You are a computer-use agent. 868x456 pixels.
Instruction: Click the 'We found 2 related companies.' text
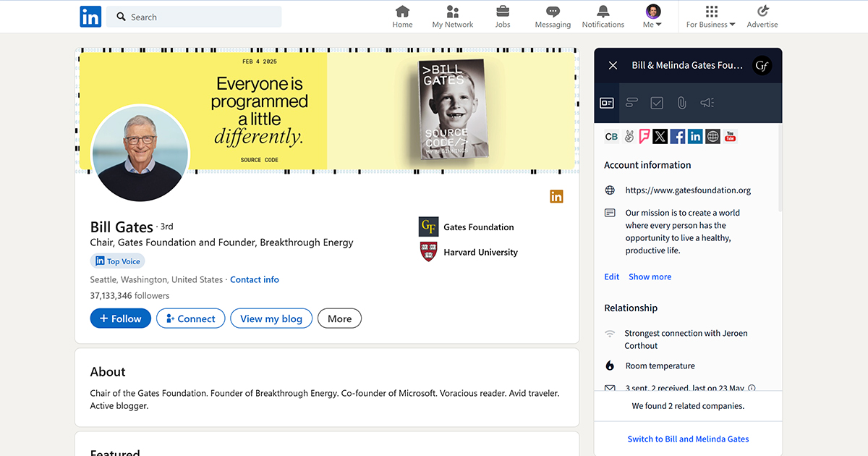(x=688, y=406)
